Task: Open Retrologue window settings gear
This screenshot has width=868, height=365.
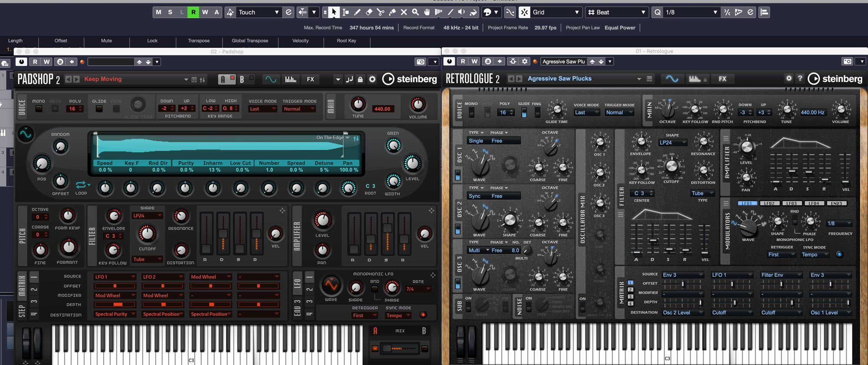Action: pyautogui.click(x=525, y=62)
